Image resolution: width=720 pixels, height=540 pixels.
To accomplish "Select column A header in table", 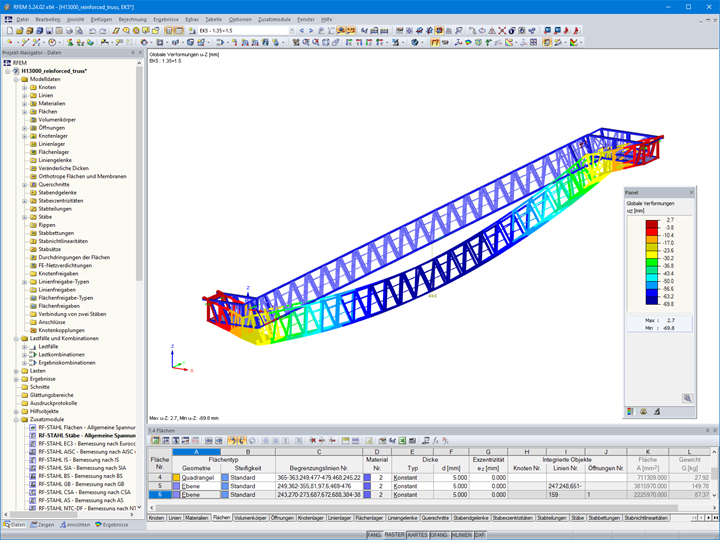I will point(196,452).
